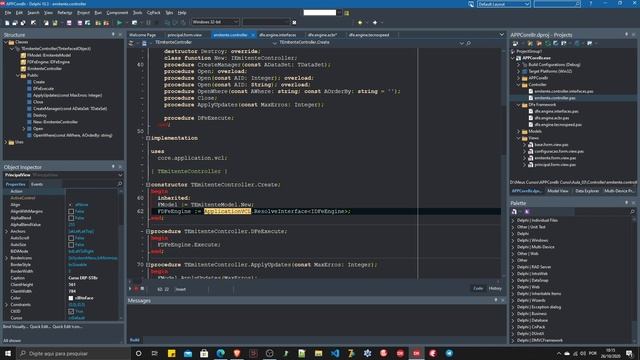Screen dimensions: 640x360
Task: Open the Project menu
Action: tap(83, 13)
